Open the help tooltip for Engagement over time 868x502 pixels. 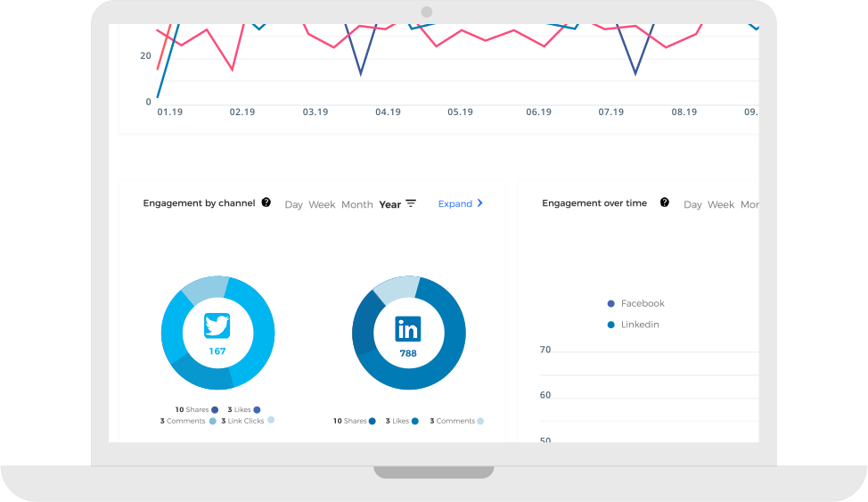(665, 202)
